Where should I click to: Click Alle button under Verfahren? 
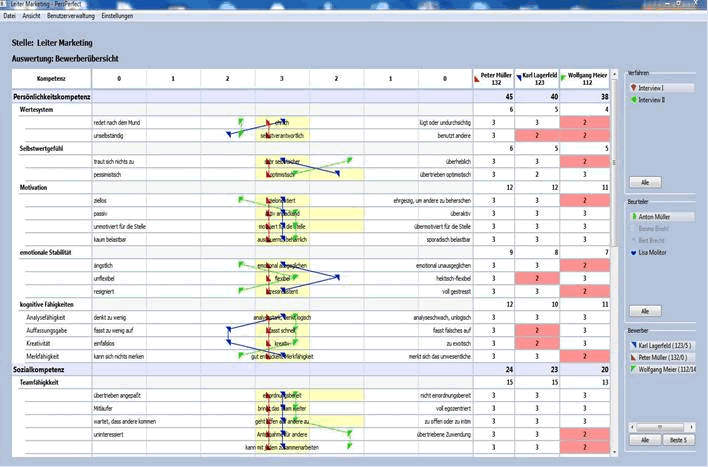[645, 182]
